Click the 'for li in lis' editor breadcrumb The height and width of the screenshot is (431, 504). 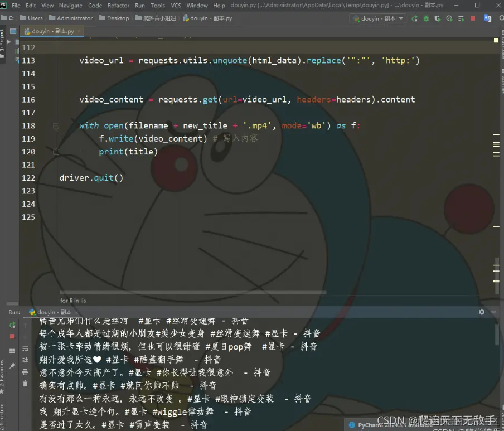[x=73, y=301]
